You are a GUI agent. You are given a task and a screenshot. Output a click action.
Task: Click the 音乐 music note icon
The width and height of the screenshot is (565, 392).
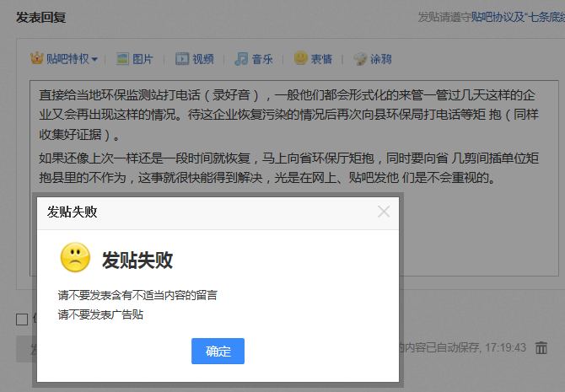[241, 59]
